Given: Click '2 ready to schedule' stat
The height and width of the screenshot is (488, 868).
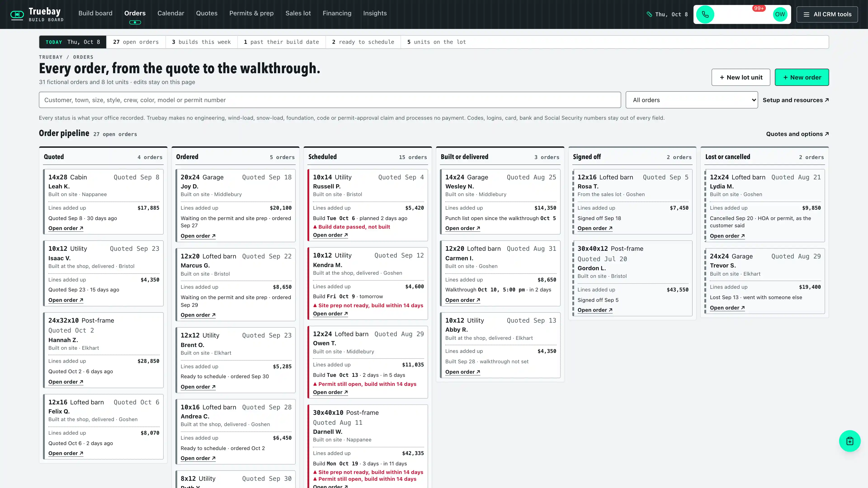Looking at the screenshot, I should coord(363,42).
